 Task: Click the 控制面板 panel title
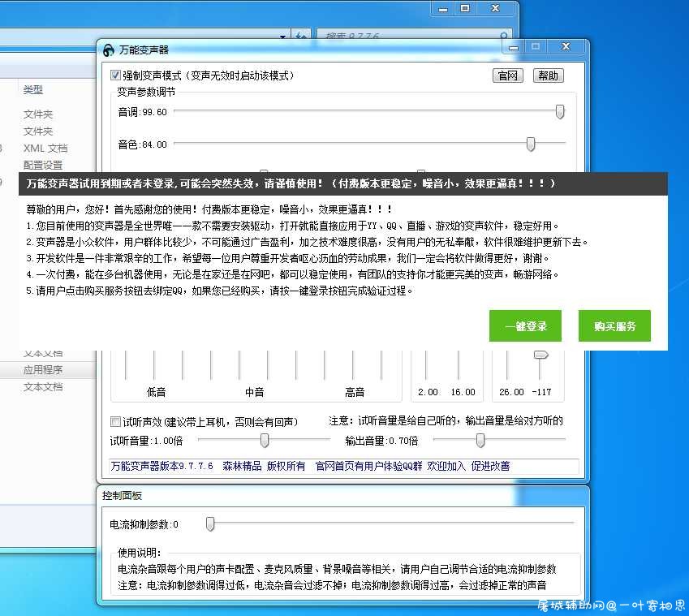pos(122,496)
